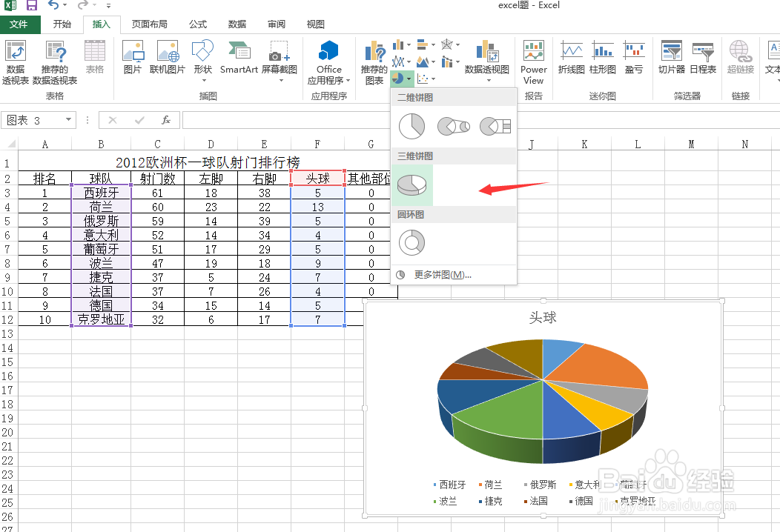
Task: Click the 德国 legend entry
Action: pyautogui.click(x=581, y=501)
